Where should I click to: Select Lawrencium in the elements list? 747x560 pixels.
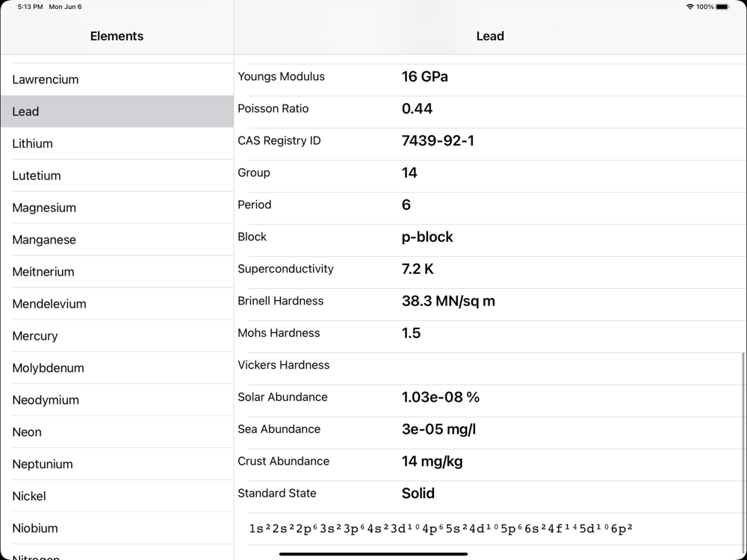[x=46, y=79]
